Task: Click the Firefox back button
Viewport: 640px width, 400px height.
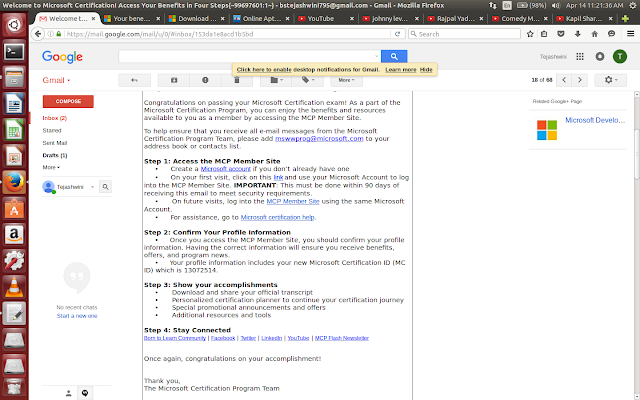Action: pos(38,34)
